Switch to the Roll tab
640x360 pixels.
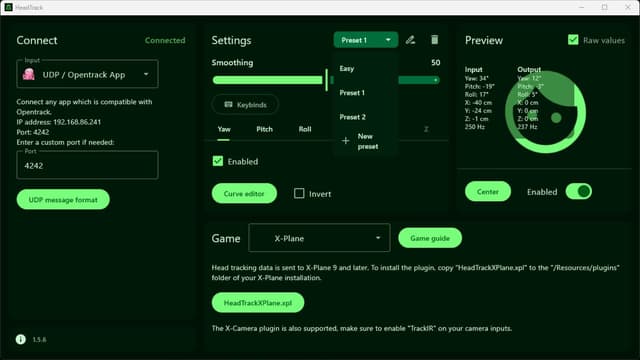coord(304,129)
